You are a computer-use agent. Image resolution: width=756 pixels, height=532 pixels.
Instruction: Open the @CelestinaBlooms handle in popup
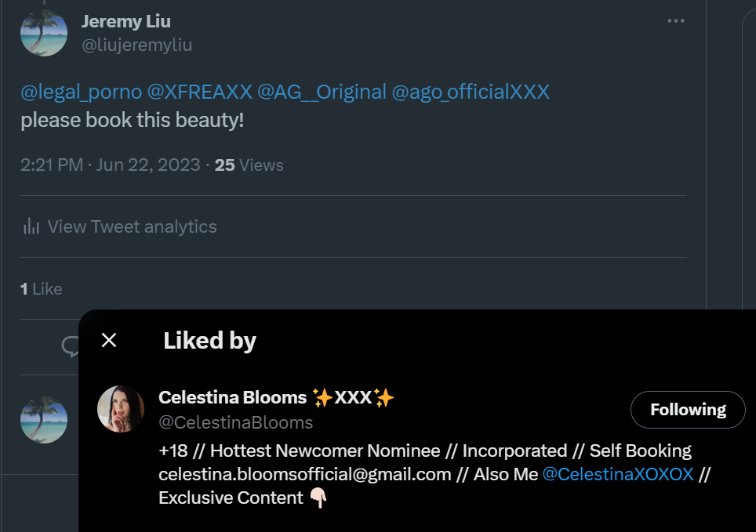click(x=235, y=422)
